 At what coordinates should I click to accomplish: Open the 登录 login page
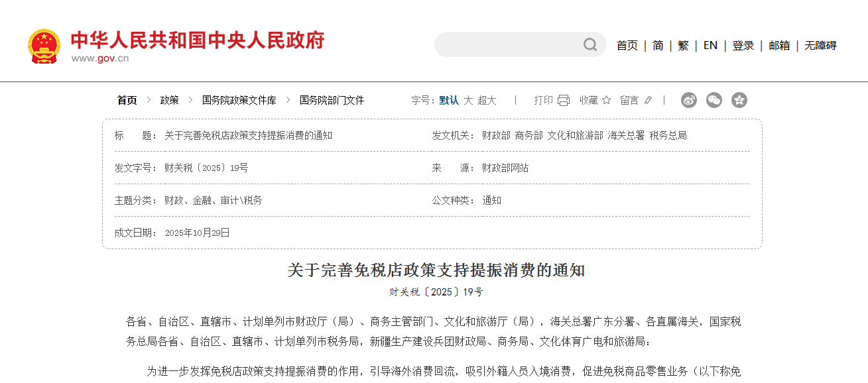coord(743,45)
